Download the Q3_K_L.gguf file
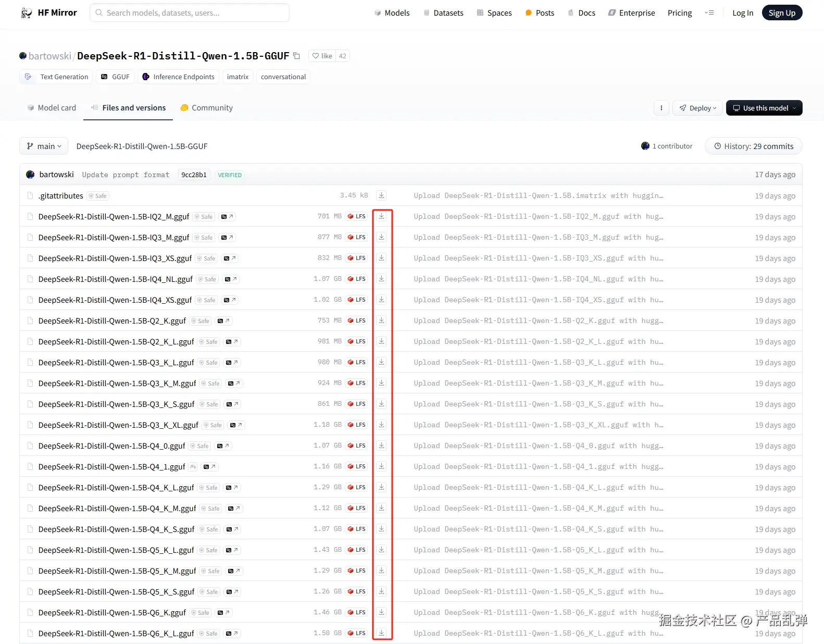 (381, 362)
